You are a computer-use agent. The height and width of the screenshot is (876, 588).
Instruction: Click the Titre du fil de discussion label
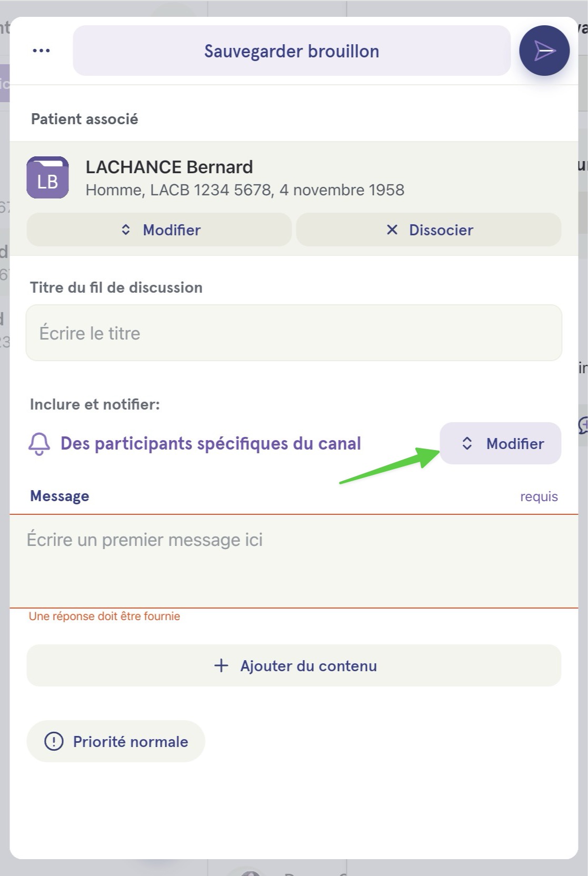[x=116, y=287]
